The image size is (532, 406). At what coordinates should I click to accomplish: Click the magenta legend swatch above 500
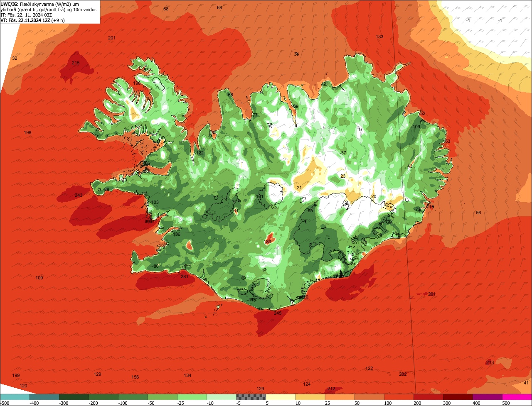click(x=517, y=397)
